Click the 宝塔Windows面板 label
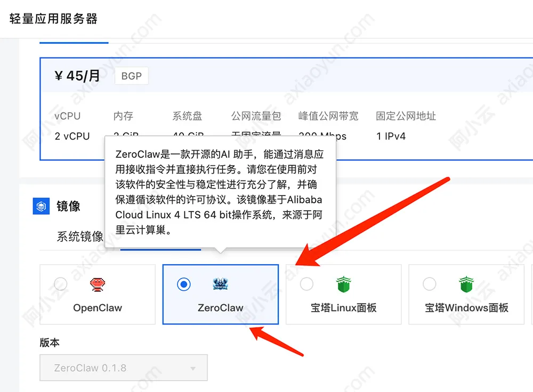This screenshot has width=533, height=392. 466,308
